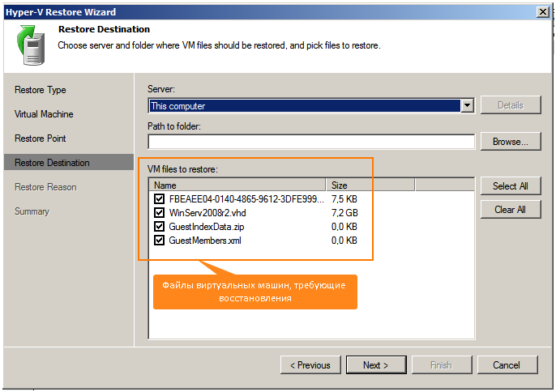This screenshot has width=556, height=392.
Task: Cancel the restore wizard
Action: click(507, 365)
